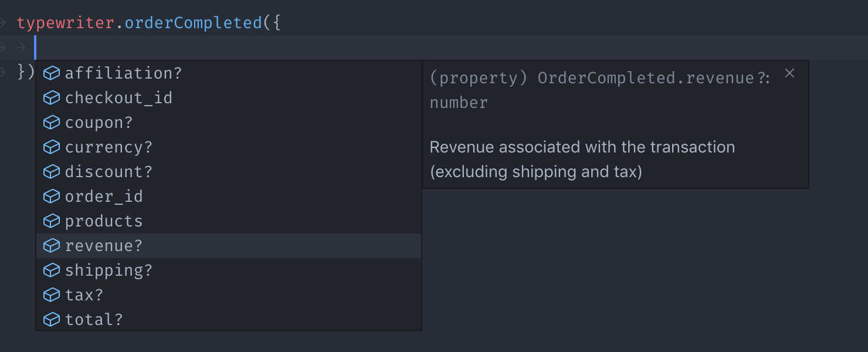Click the cube icon next to currency
868x352 pixels.
(52, 147)
